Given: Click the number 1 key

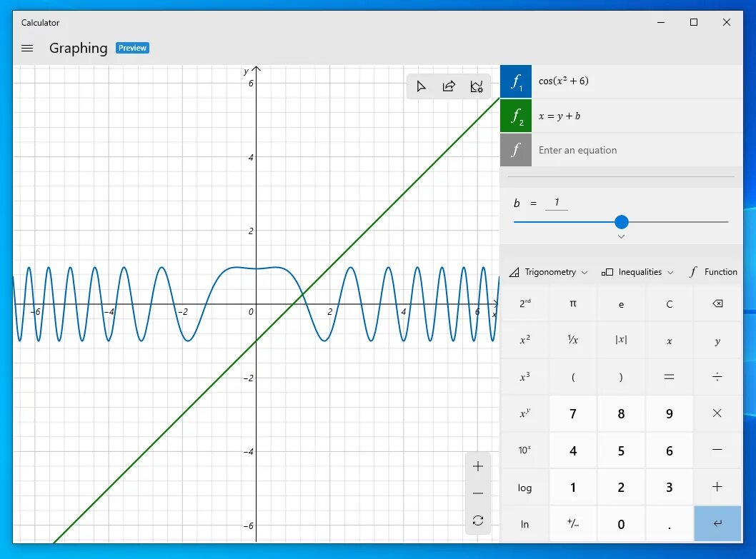Looking at the screenshot, I should pos(573,487).
